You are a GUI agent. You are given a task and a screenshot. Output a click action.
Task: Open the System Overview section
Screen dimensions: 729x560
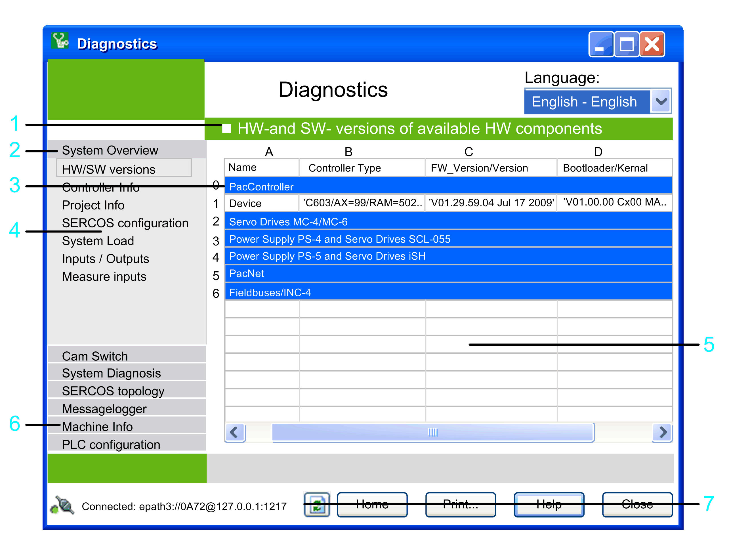click(x=110, y=150)
